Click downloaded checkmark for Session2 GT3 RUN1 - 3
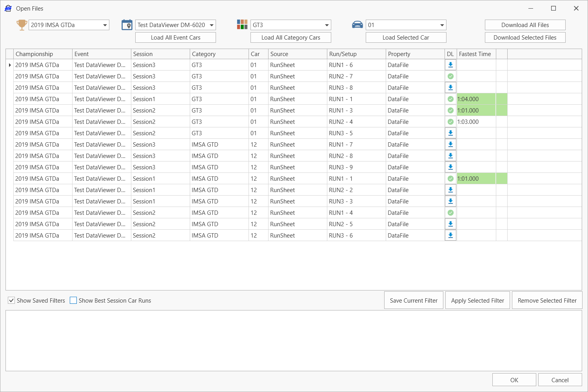This screenshot has height=392, width=588. coord(451,110)
